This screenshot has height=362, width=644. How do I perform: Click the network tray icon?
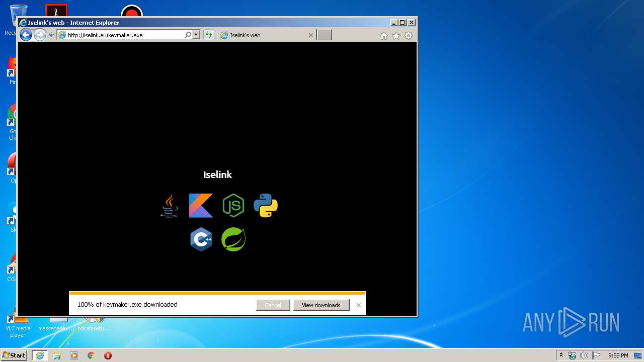(572, 355)
